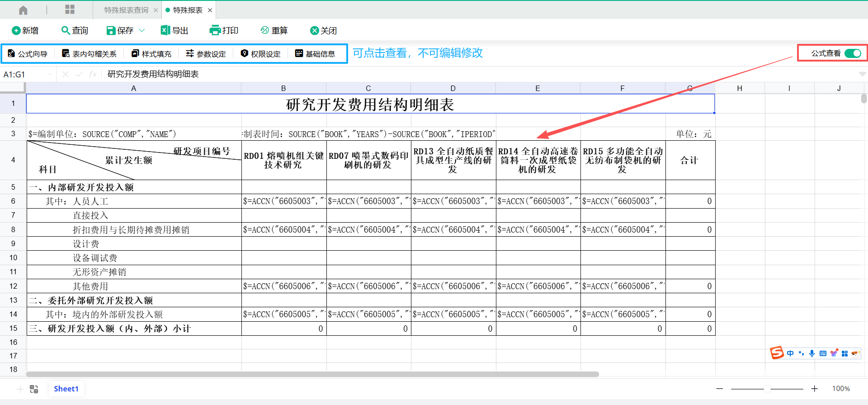Click the sheet list icon beside Sheet1
The width and height of the screenshot is (868, 405).
click(x=34, y=389)
